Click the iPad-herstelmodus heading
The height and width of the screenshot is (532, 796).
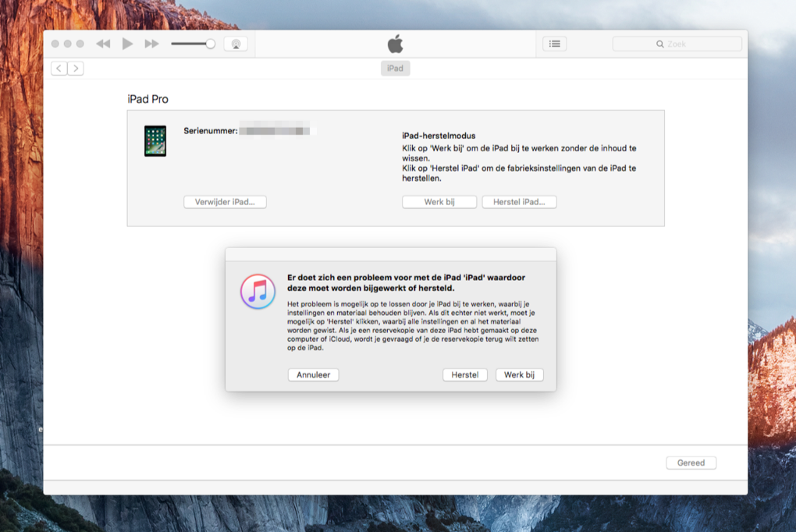pyautogui.click(x=439, y=136)
